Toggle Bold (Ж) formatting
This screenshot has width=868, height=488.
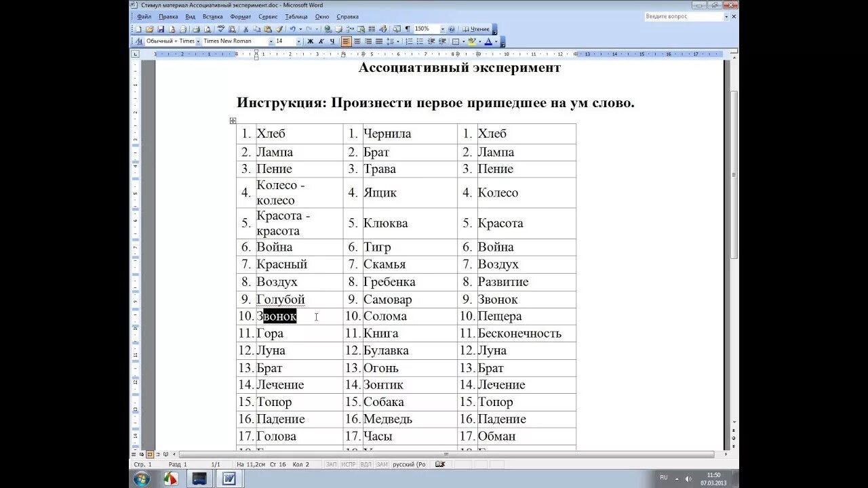pos(310,41)
